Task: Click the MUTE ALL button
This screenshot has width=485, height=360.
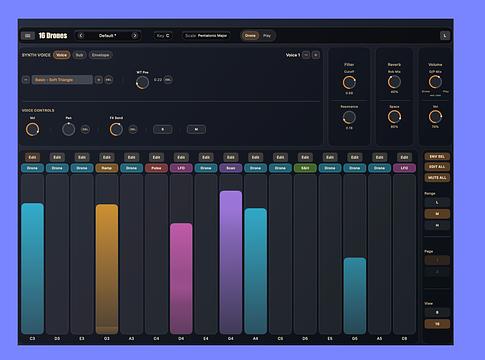Action: 437,178
